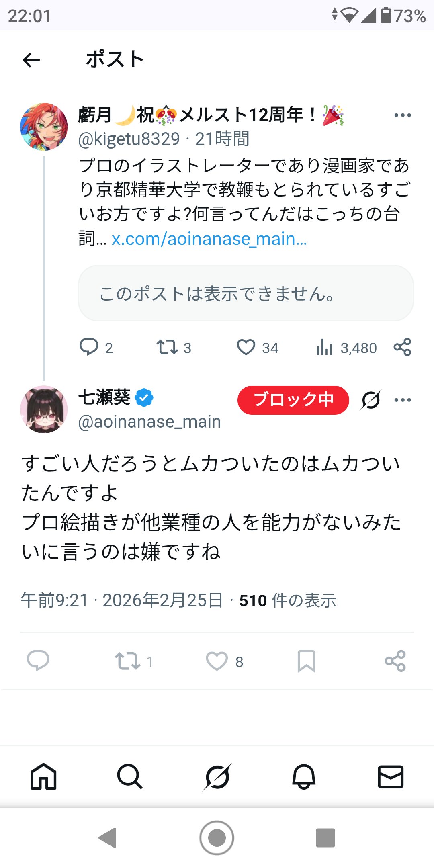The image size is (434, 868).
Task: Open more options for 七瀬葵's post
Action: pos(403,400)
